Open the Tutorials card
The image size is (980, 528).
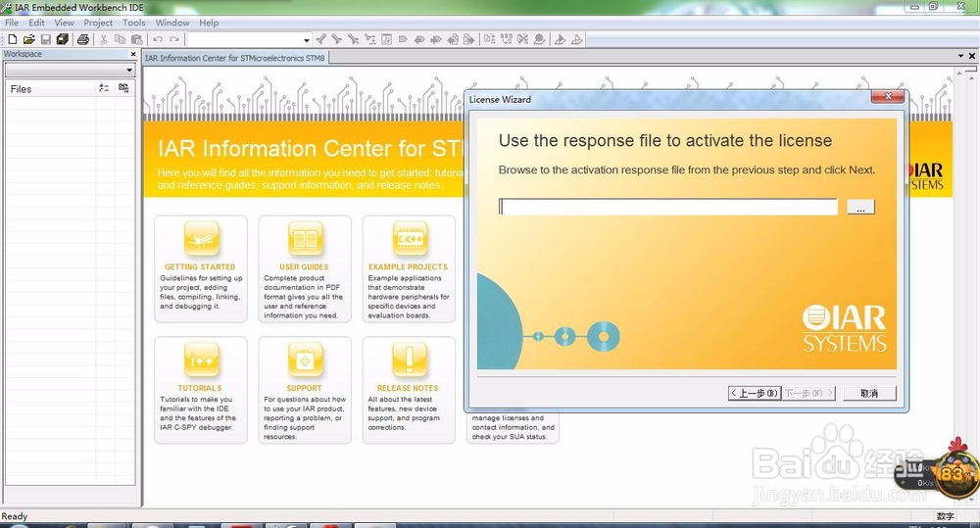[201, 390]
